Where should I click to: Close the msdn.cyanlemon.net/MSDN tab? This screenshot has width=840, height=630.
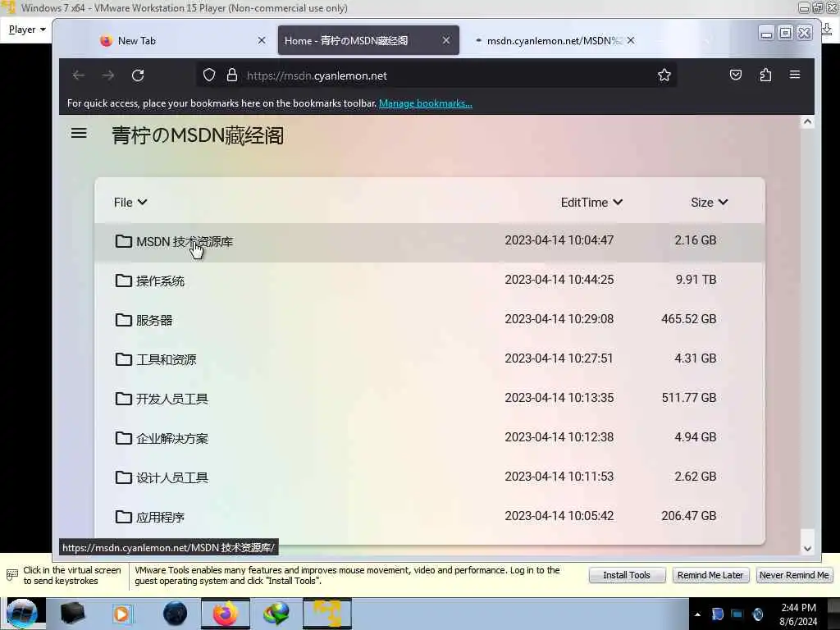(631, 40)
